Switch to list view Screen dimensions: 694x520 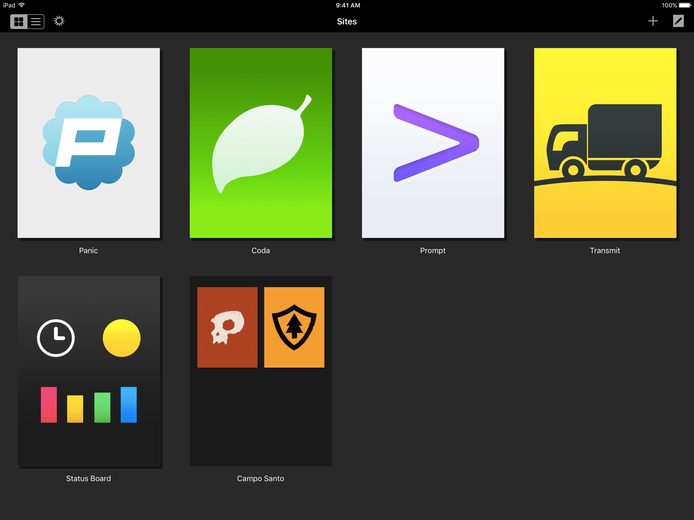tap(36, 21)
